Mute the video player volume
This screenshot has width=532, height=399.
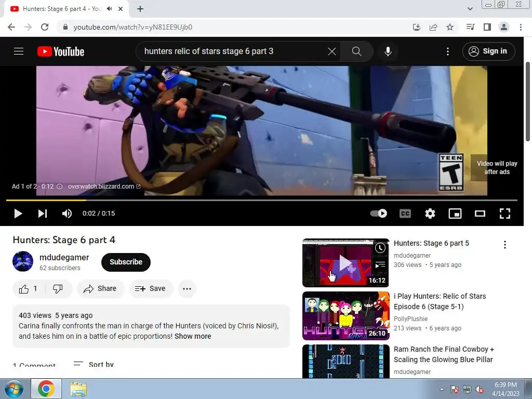click(67, 214)
